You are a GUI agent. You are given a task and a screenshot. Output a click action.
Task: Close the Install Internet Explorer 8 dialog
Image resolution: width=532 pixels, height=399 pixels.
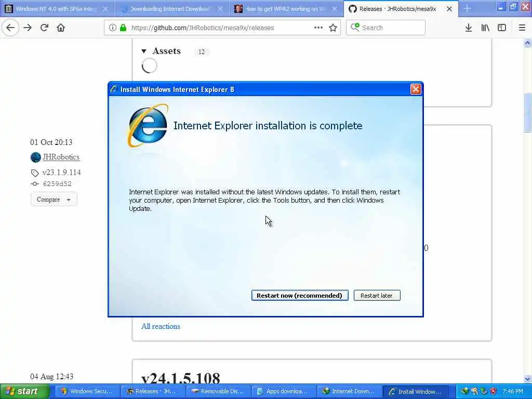click(416, 89)
